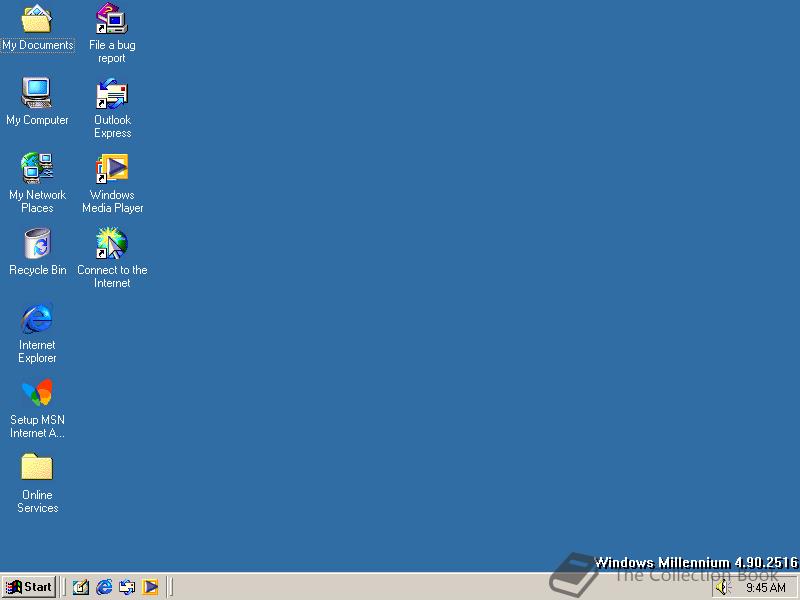Start Media Player from the Quick Launch bar
The image size is (800, 600).
[x=152, y=587]
